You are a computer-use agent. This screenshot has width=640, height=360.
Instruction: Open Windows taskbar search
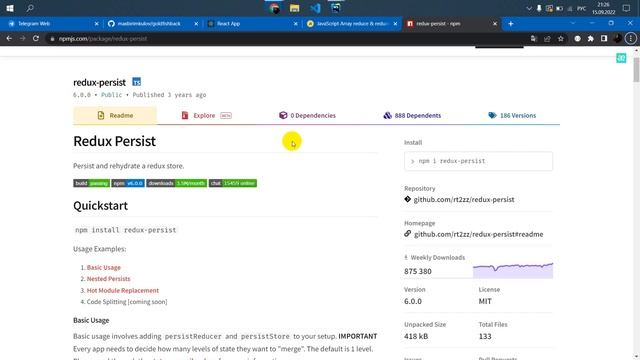tap(30, 8)
